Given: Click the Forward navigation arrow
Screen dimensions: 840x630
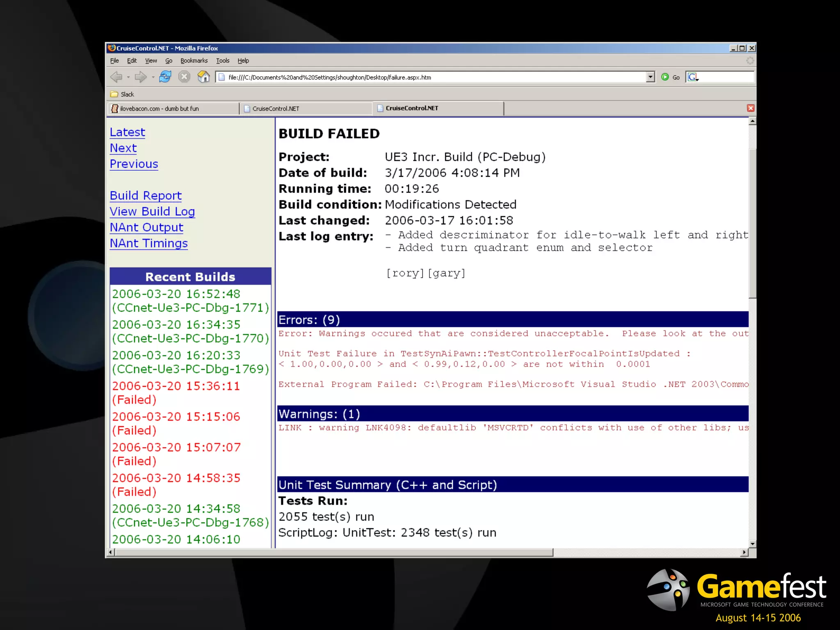Looking at the screenshot, I should pos(140,77).
